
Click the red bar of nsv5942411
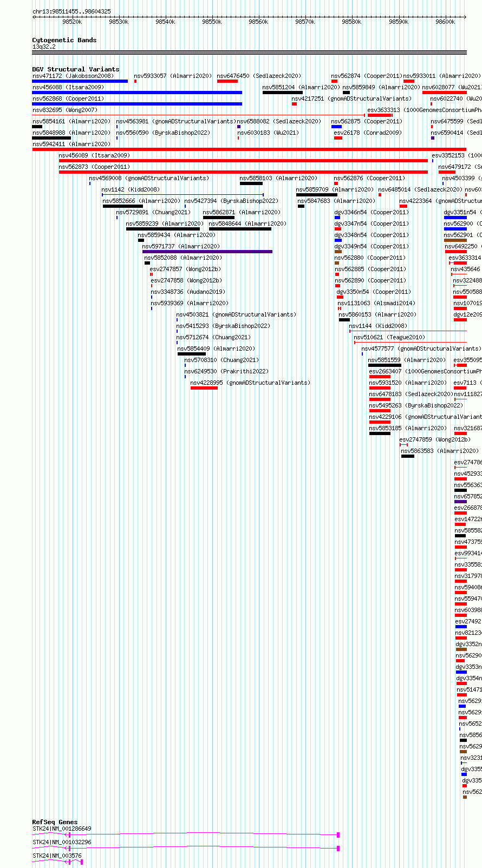pos(249,149)
